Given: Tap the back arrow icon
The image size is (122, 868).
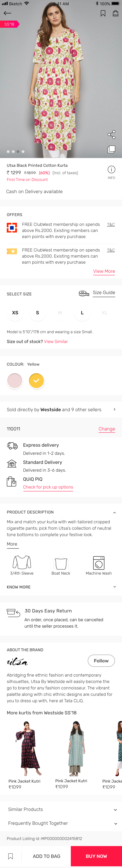Looking at the screenshot, I should click(7, 13).
